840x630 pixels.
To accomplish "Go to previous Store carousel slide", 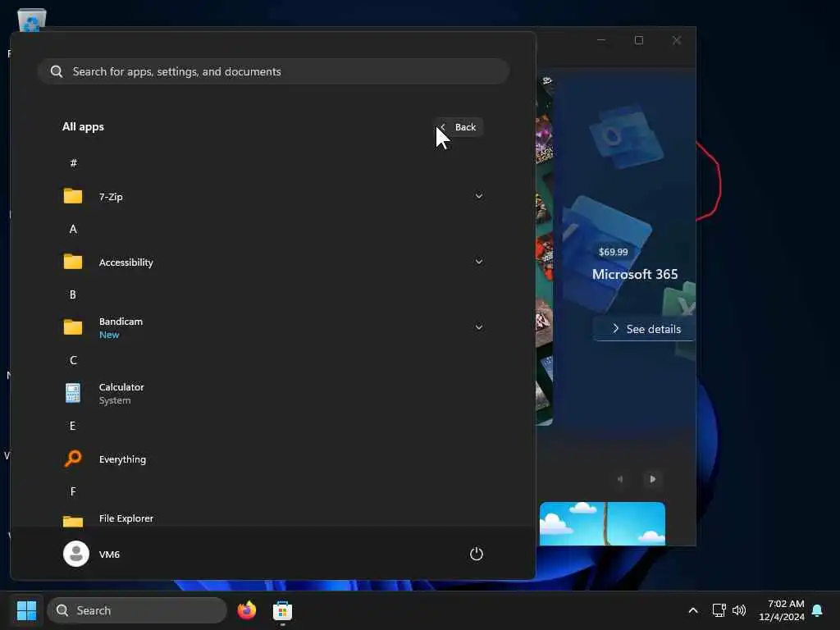I will coord(620,479).
